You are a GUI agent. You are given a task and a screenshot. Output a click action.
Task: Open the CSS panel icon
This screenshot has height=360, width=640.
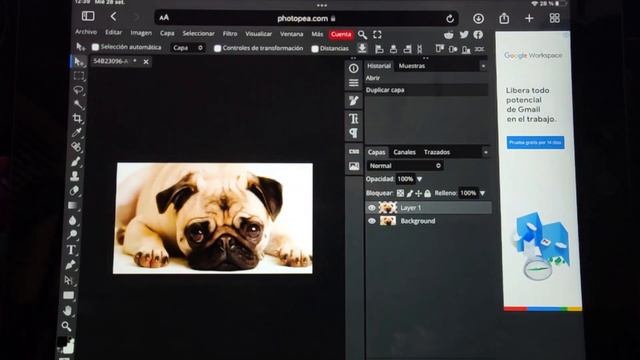coord(354,151)
